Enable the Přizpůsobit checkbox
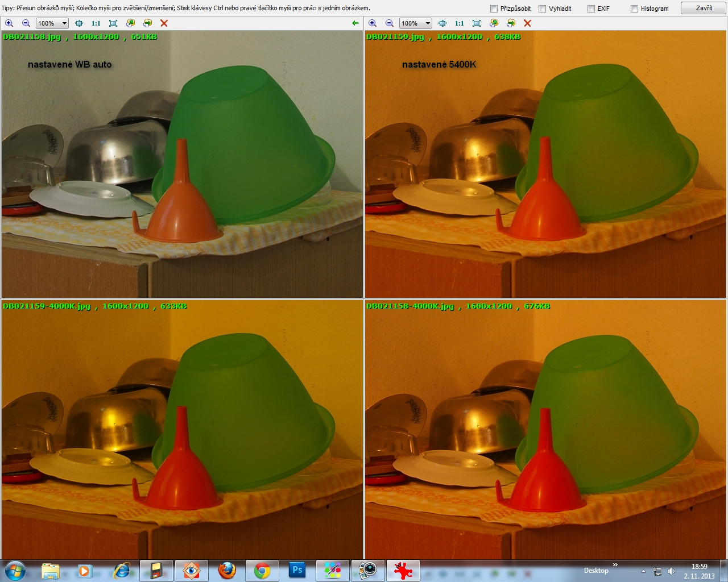 494,9
